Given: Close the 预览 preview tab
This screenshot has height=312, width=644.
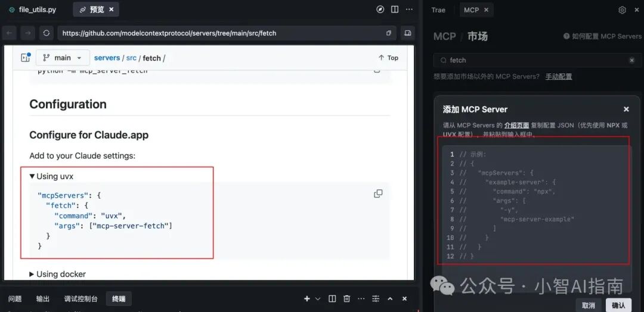Looking at the screenshot, I should pos(112,10).
